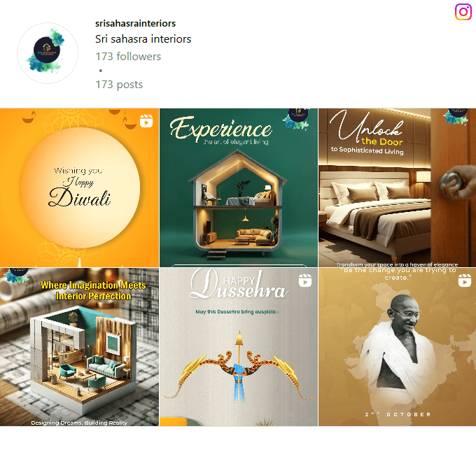This screenshot has width=476, height=468.
Task: Open the Sri sahasra interiors profile picture
Action: [x=48, y=53]
